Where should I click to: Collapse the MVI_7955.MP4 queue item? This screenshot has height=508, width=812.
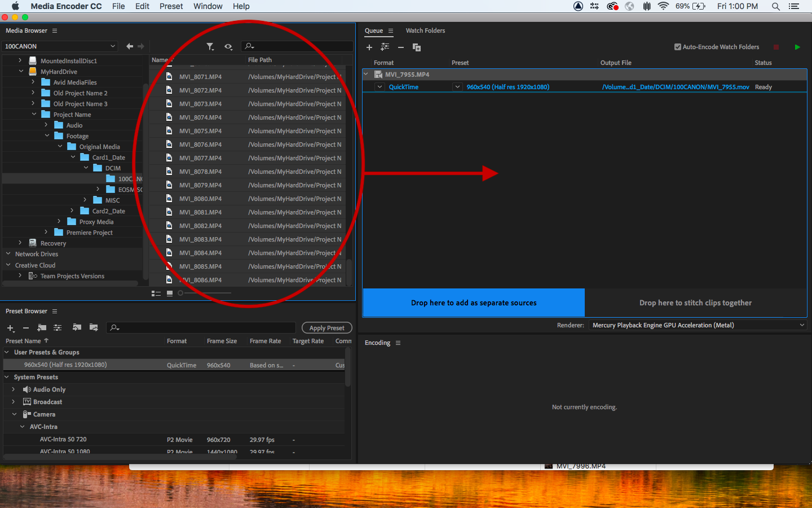[x=366, y=74]
